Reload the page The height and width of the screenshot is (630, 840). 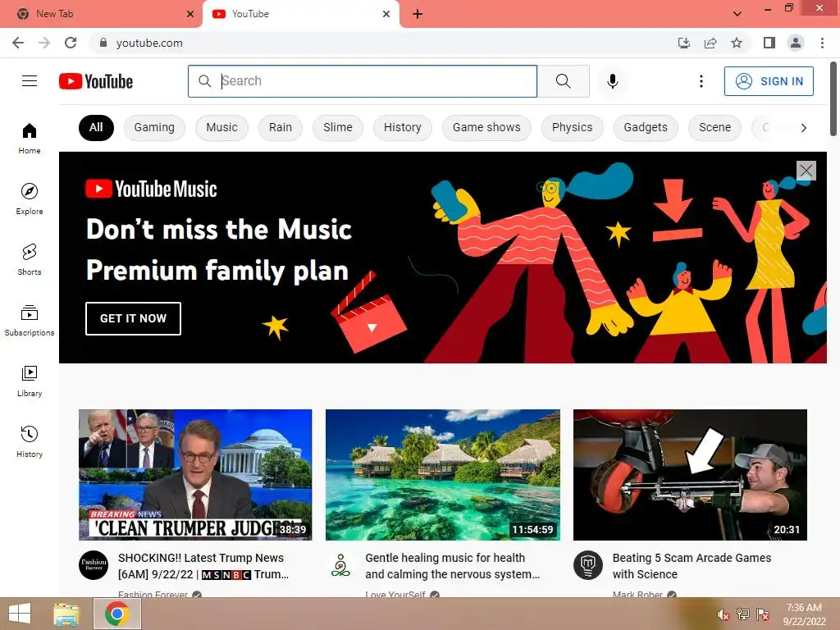click(x=71, y=43)
